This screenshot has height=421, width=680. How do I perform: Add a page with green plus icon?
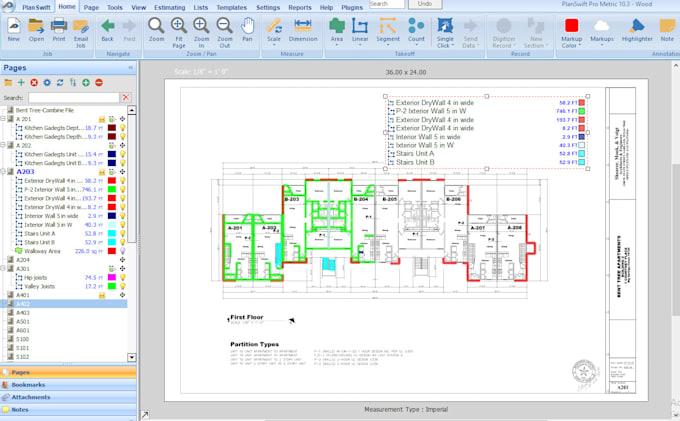(21, 82)
